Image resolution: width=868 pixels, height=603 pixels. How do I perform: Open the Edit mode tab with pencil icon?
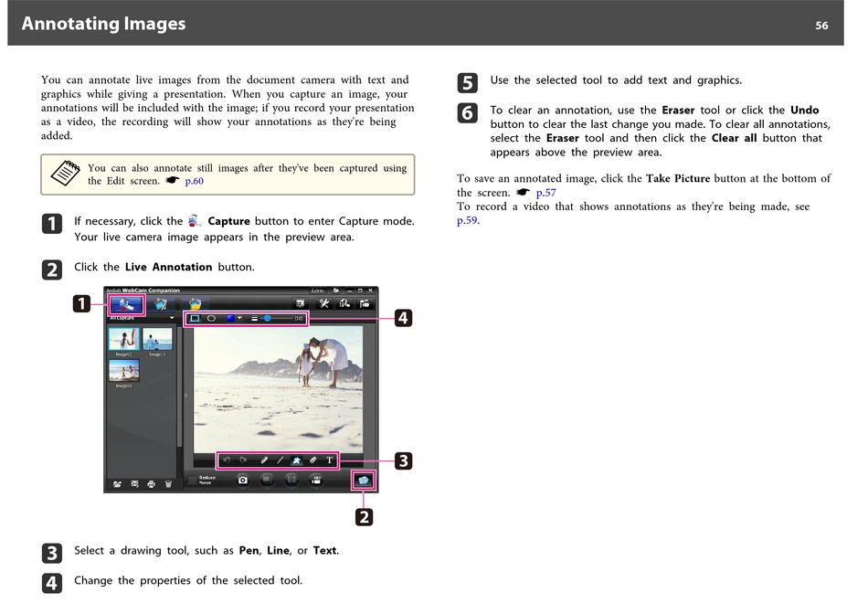coord(161,304)
